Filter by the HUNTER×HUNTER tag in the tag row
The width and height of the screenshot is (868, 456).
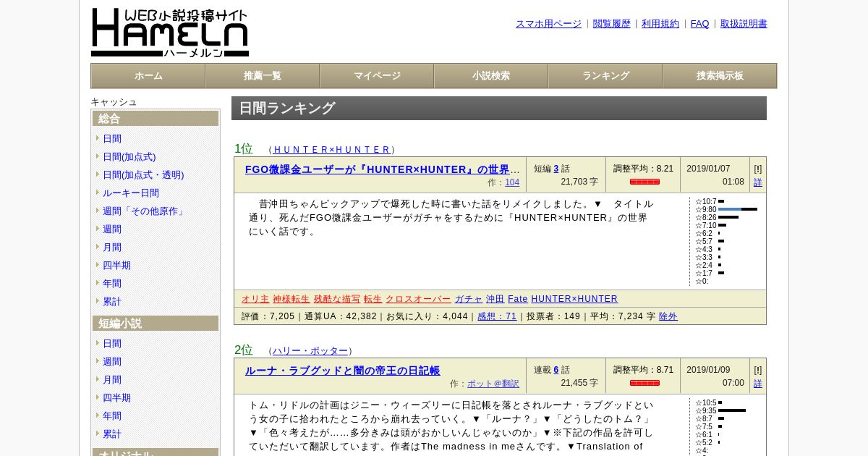(x=574, y=299)
